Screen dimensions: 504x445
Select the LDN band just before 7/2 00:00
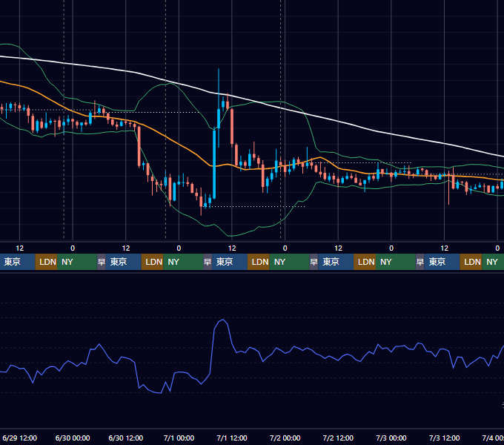pos(259,262)
